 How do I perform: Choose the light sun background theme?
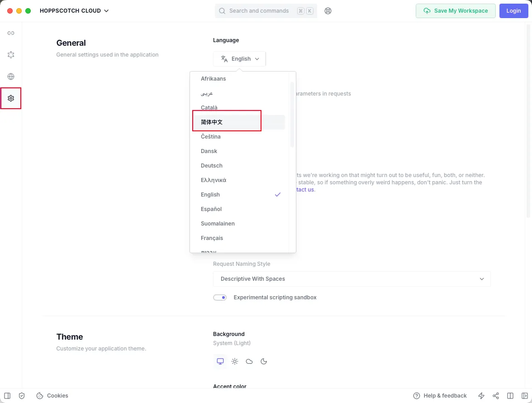pos(235,361)
